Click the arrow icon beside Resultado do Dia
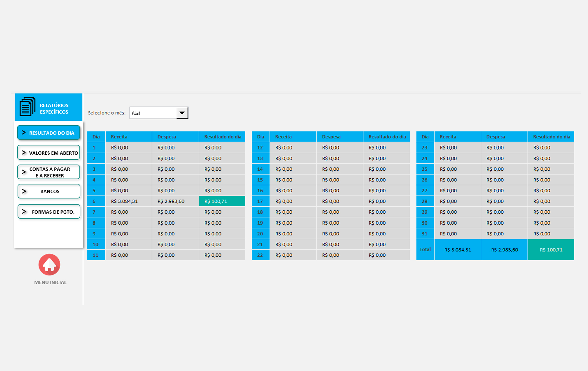This screenshot has width=588, height=371. pos(24,133)
